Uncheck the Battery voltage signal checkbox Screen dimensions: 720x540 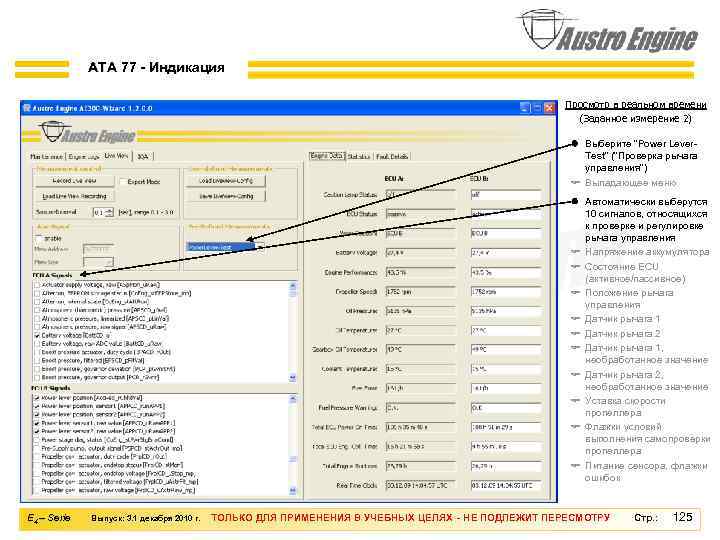coord(37,336)
